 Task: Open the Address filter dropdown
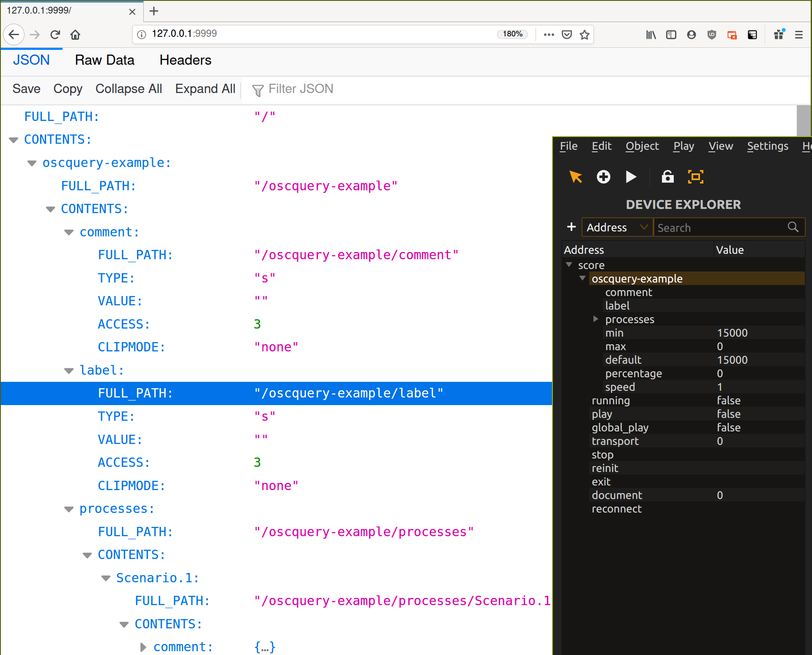click(617, 227)
